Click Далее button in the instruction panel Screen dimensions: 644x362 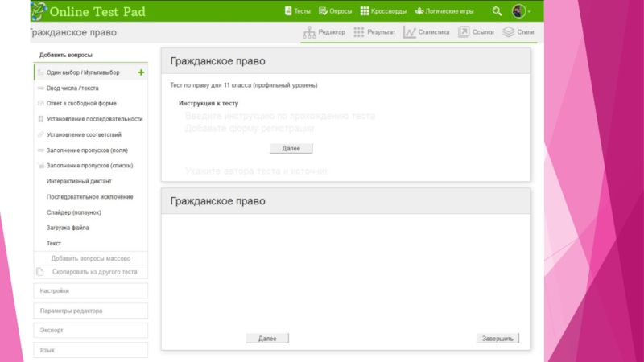[291, 149]
